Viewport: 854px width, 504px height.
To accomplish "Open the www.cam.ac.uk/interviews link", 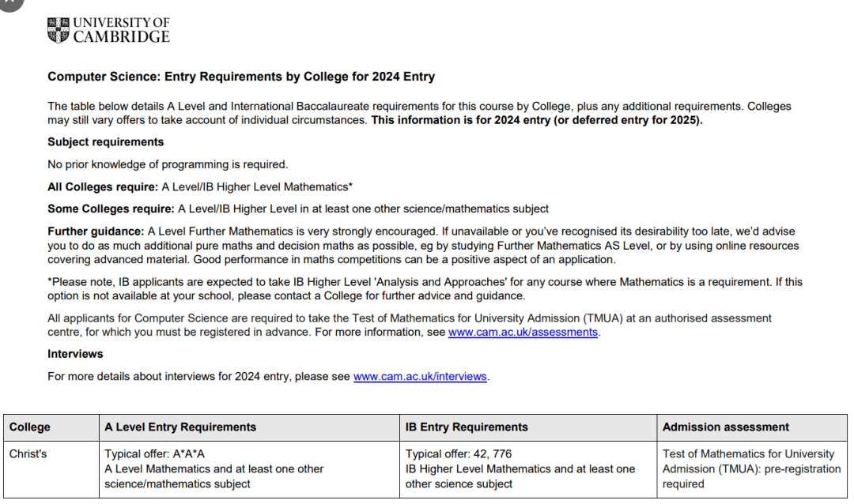I will [x=420, y=377].
